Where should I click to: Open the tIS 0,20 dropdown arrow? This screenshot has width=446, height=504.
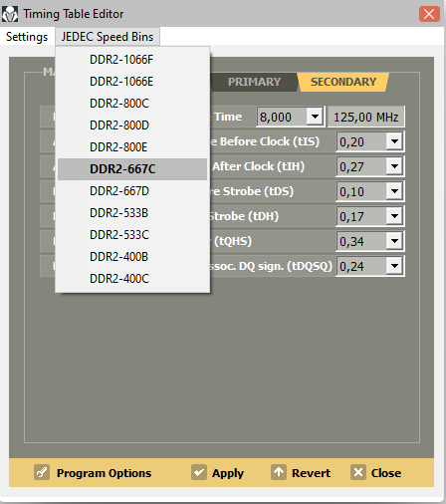point(394,141)
